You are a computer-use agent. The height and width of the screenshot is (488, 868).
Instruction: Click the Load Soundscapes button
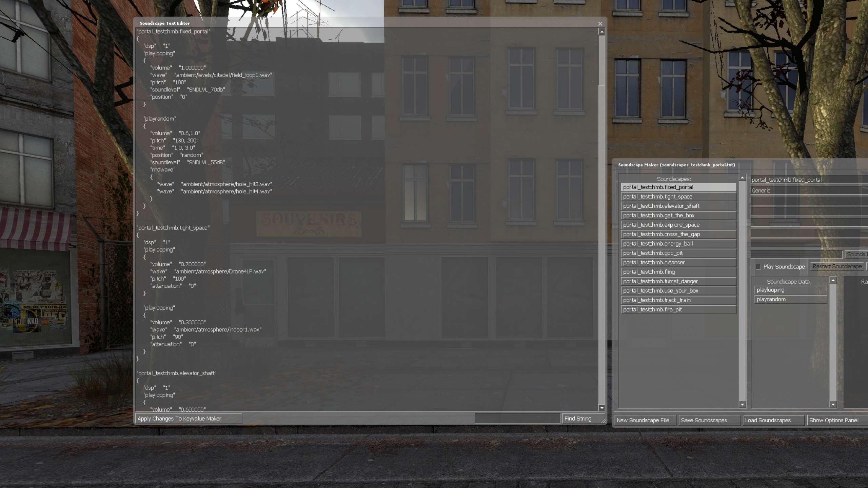coord(773,420)
